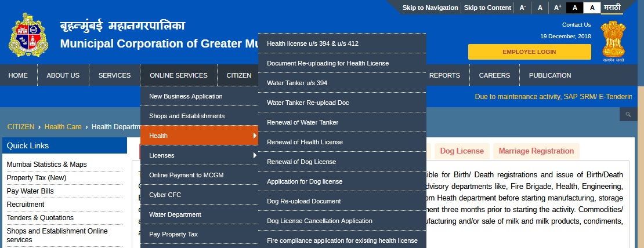Decrease font size with A- icon
This screenshot has width=644, height=248.
pos(522,8)
